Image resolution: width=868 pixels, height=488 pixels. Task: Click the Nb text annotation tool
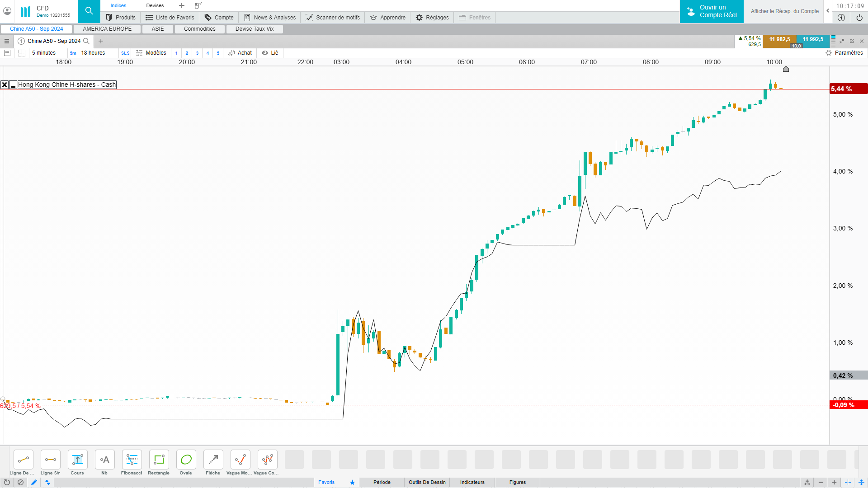tap(104, 460)
